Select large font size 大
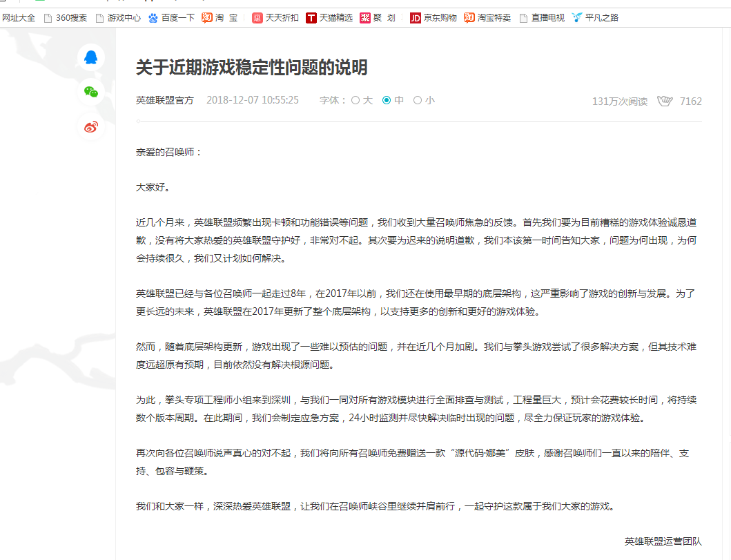 coord(362,100)
